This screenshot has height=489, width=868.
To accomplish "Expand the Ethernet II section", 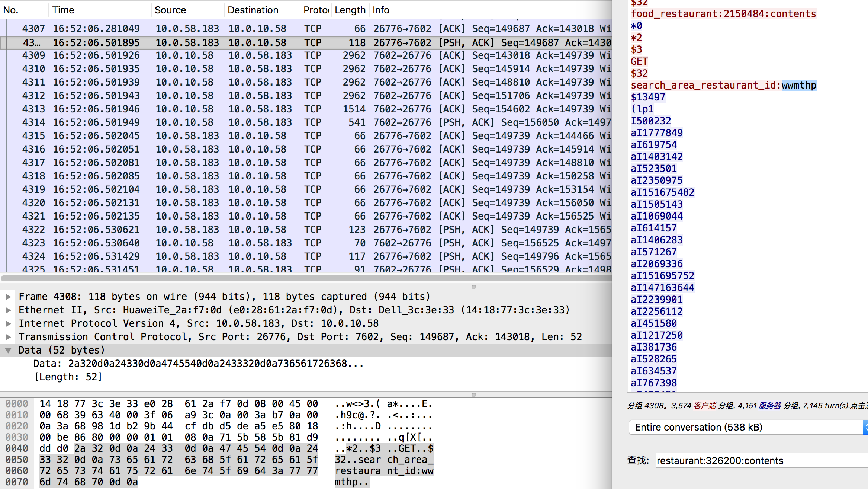I will pyautogui.click(x=8, y=310).
